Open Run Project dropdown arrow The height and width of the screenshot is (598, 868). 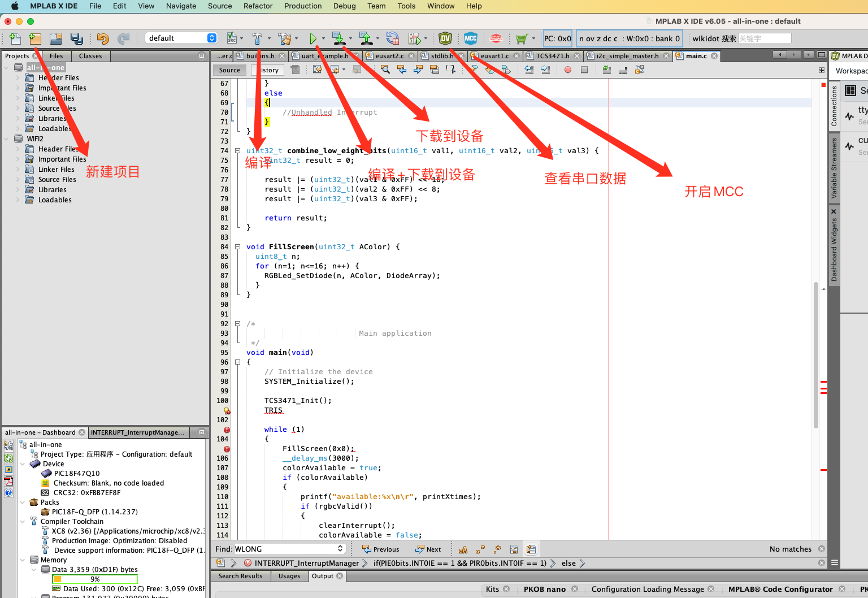point(323,38)
